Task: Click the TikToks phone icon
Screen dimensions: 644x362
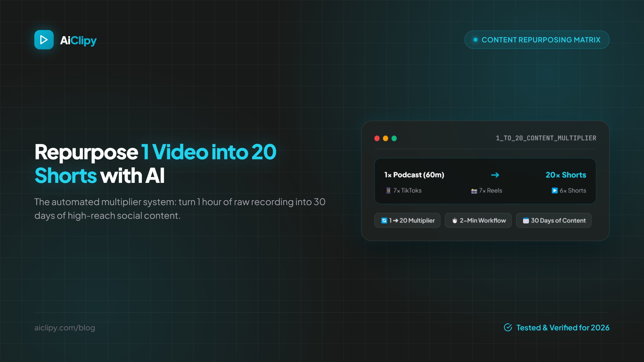Action: tap(388, 190)
